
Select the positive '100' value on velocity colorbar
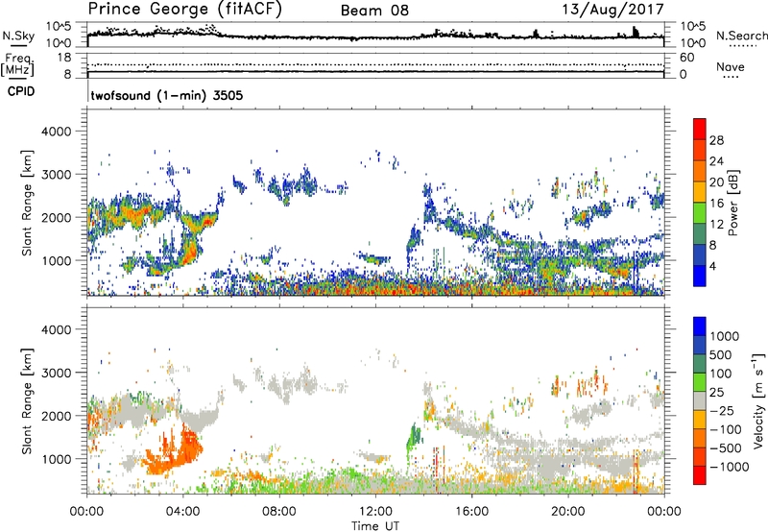click(x=721, y=374)
